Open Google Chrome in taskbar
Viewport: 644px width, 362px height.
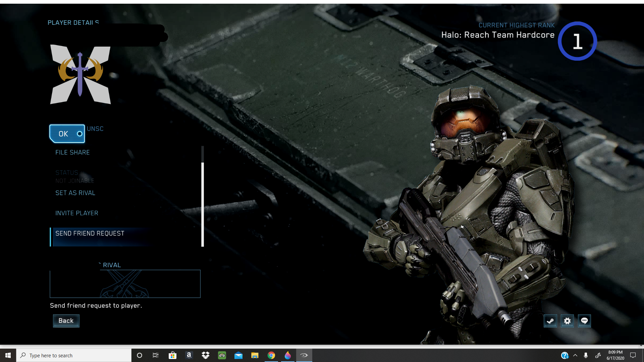coord(271,355)
